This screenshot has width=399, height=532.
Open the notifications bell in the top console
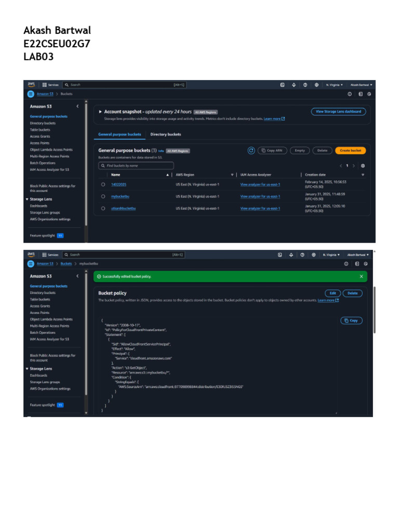294,85
